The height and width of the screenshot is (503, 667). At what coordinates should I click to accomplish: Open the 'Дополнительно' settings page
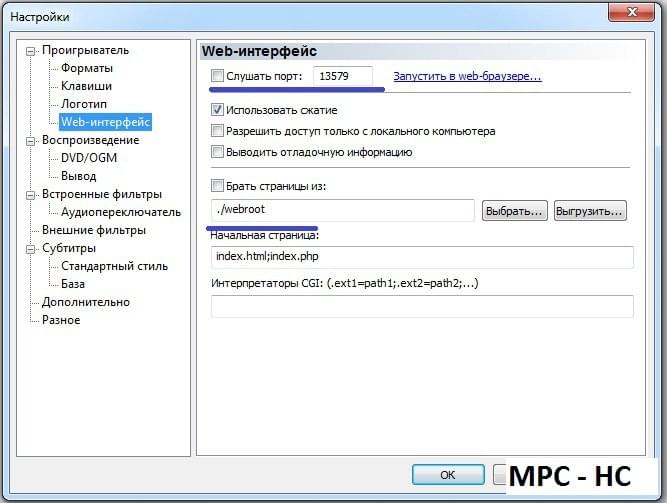coord(86,302)
